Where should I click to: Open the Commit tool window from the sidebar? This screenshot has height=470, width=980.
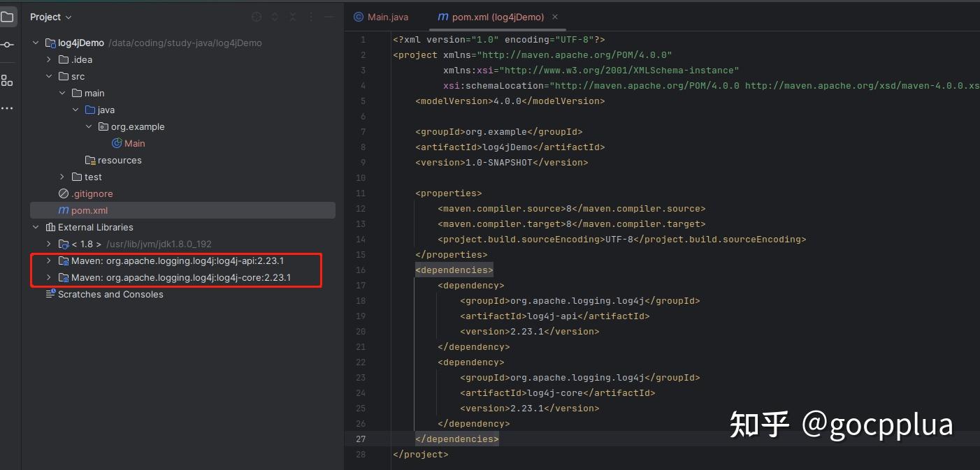pyautogui.click(x=7, y=45)
